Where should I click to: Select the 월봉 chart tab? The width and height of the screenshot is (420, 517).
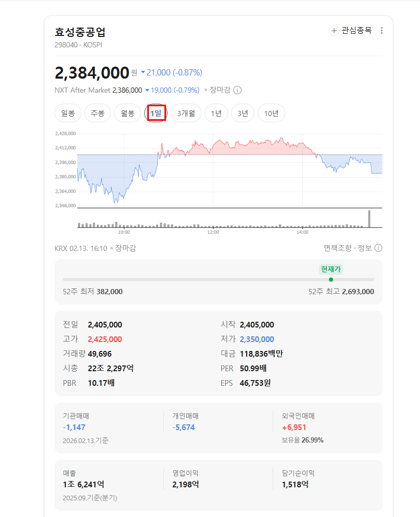tap(128, 113)
